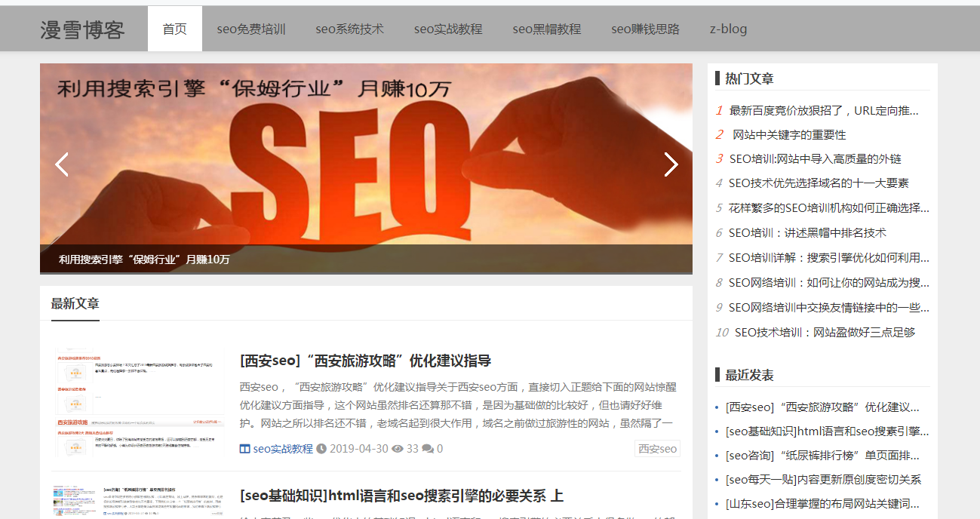Screen dimensions: 980x519
Task: Open the seo免费培训 menu item
Action: pyautogui.click(x=251, y=29)
